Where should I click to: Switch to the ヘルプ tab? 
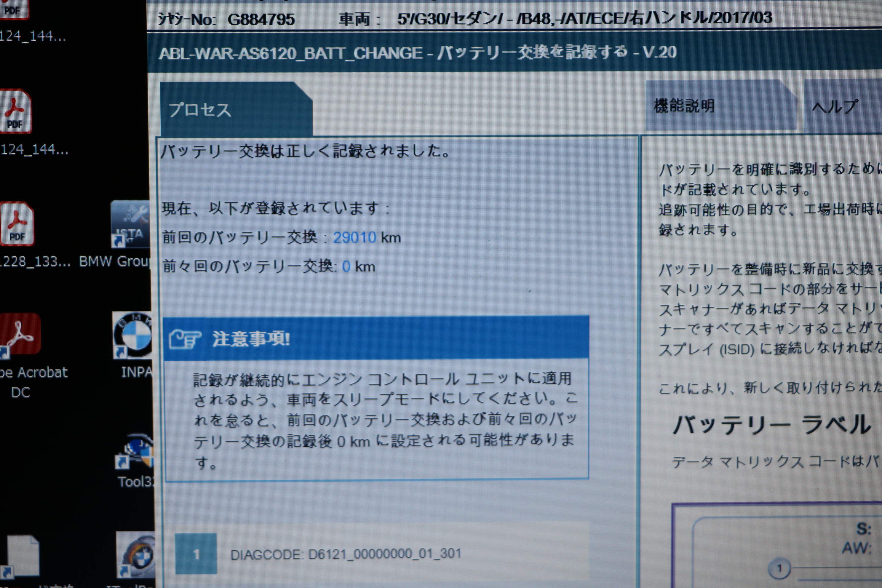coord(843,106)
